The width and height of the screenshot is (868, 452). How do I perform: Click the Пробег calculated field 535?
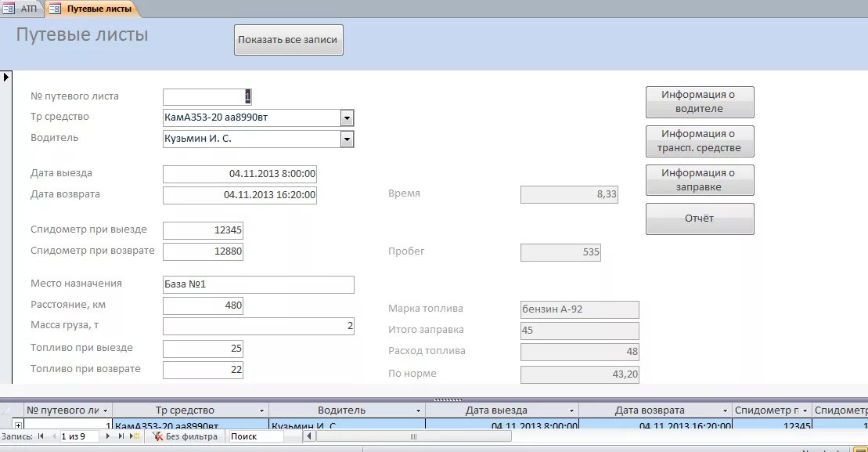pos(560,252)
